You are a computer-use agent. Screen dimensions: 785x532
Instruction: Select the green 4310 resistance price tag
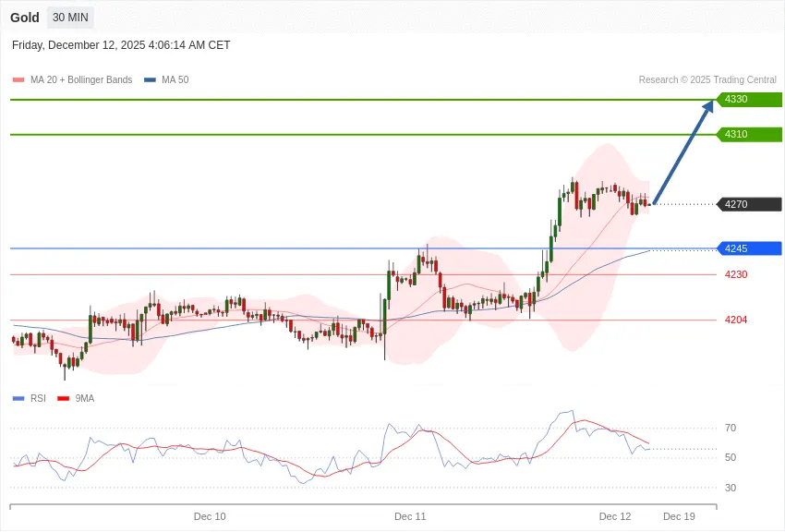pos(748,134)
